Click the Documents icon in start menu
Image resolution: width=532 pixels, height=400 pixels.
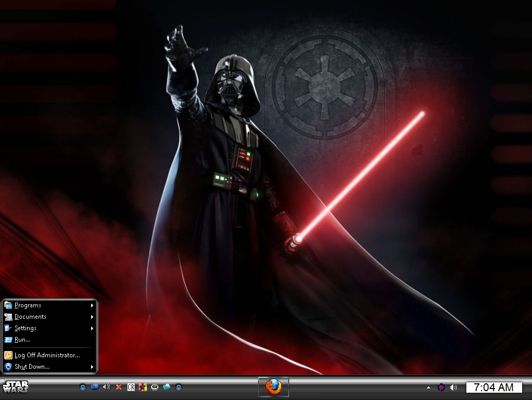pyautogui.click(x=8, y=317)
